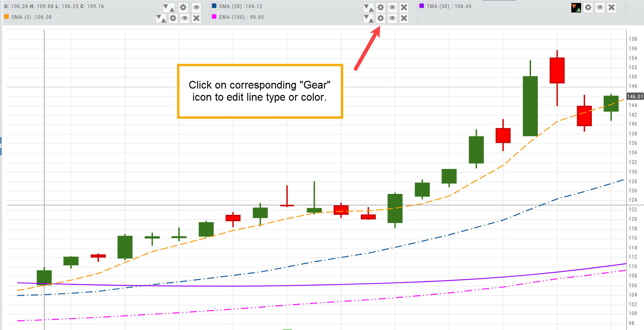This screenshot has width=644, height=330.
Task: Click the EMA (100) : 98.80 label
Action: [x=241, y=17]
